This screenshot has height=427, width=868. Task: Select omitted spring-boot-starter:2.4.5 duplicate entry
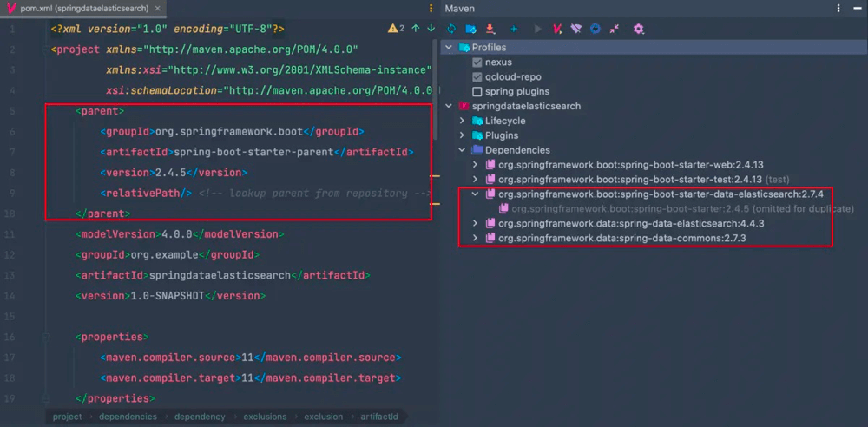682,209
